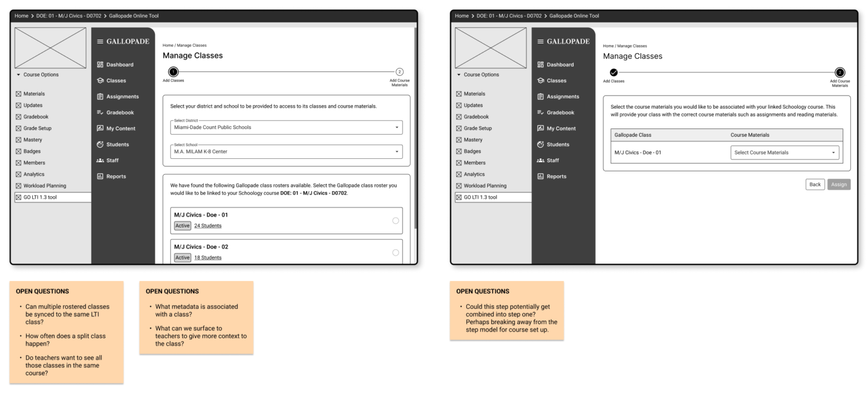This screenshot has height=393, width=868.
Task: Click My Content icon in left window
Action: point(100,128)
